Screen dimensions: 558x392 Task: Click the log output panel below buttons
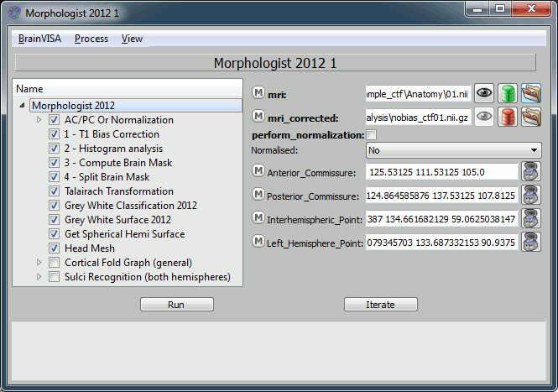coord(279,350)
